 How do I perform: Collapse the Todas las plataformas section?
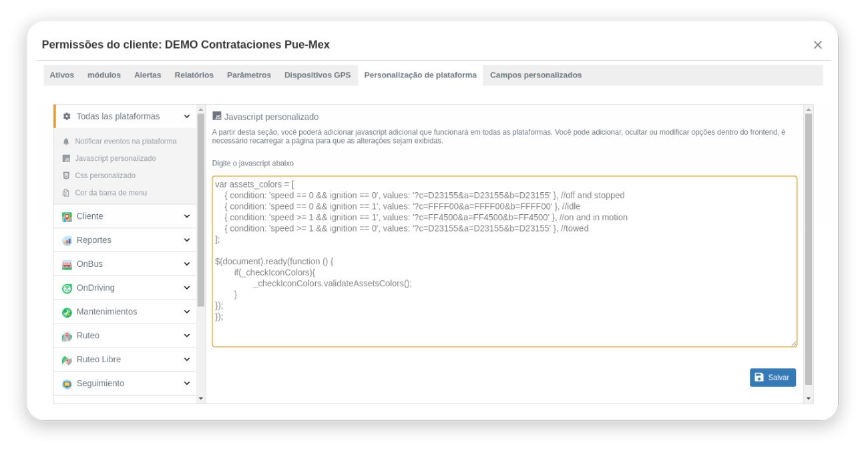[187, 116]
